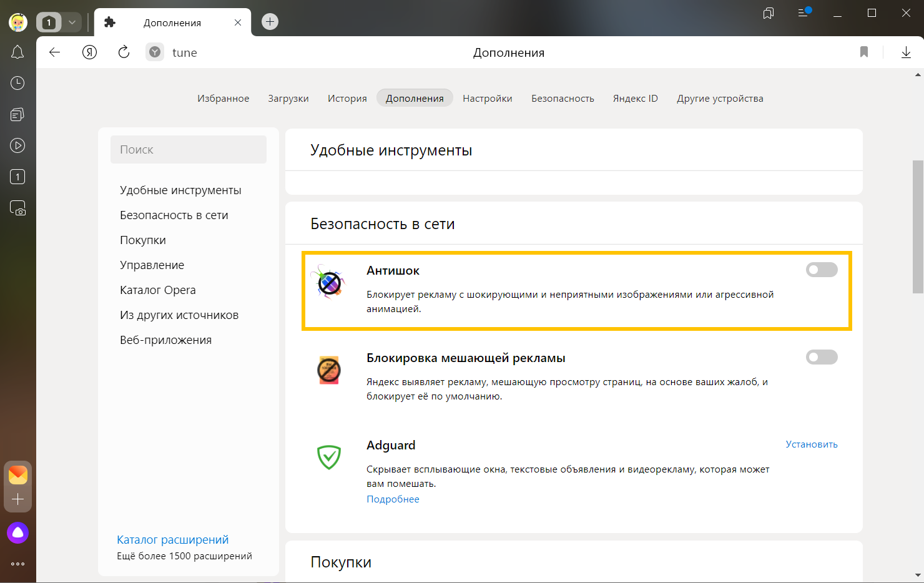Click the puzzle-piece icon on the Дополнения tab

coord(110,22)
